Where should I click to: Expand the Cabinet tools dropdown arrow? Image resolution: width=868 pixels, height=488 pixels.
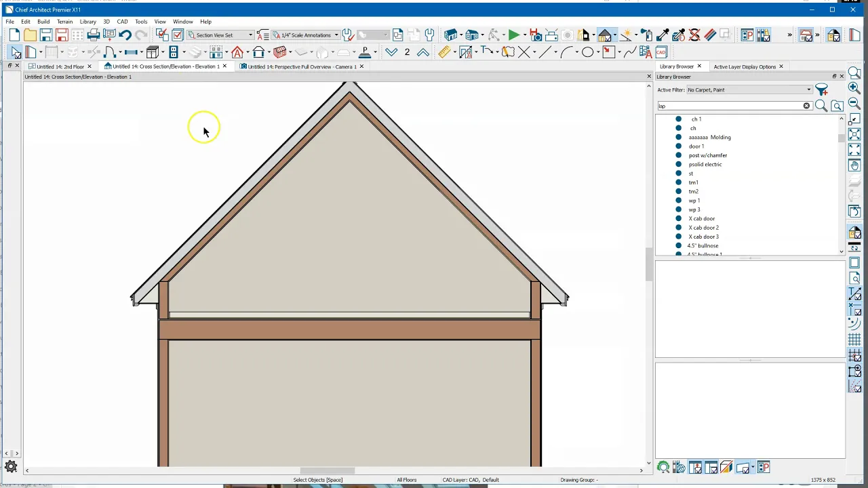pyautogui.click(x=163, y=52)
